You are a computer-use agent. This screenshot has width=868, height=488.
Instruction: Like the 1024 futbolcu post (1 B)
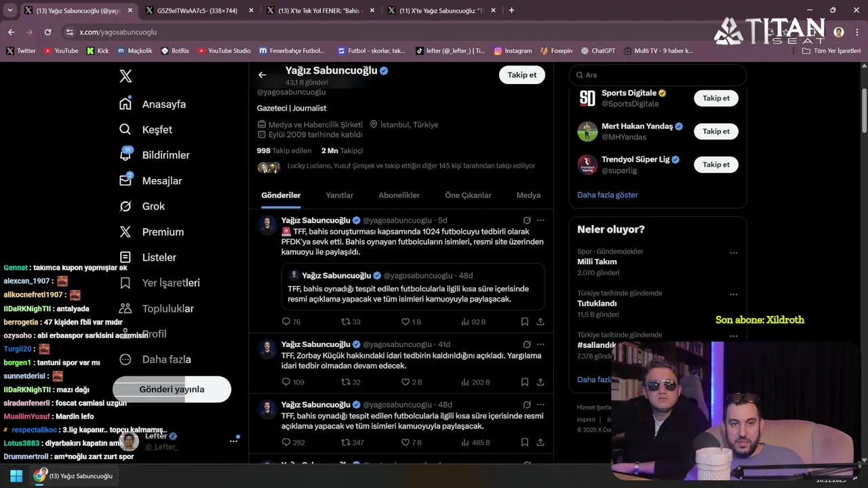click(411, 322)
